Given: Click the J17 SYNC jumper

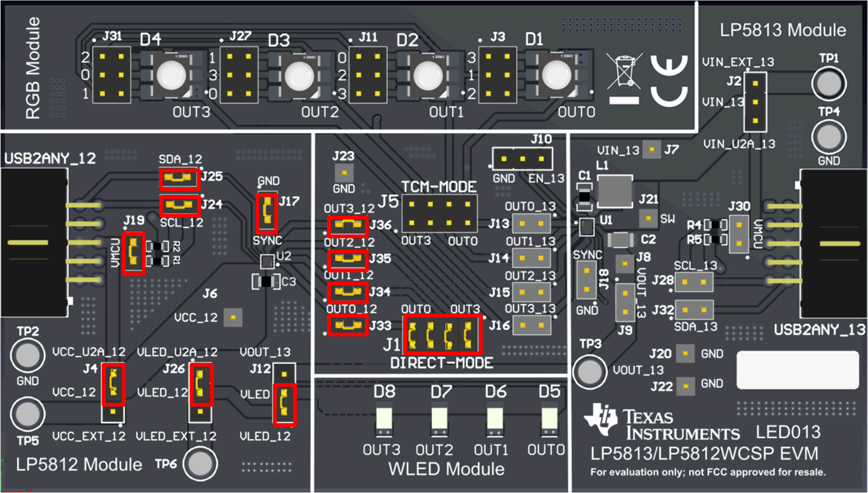Looking at the screenshot, I should [x=267, y=213].
